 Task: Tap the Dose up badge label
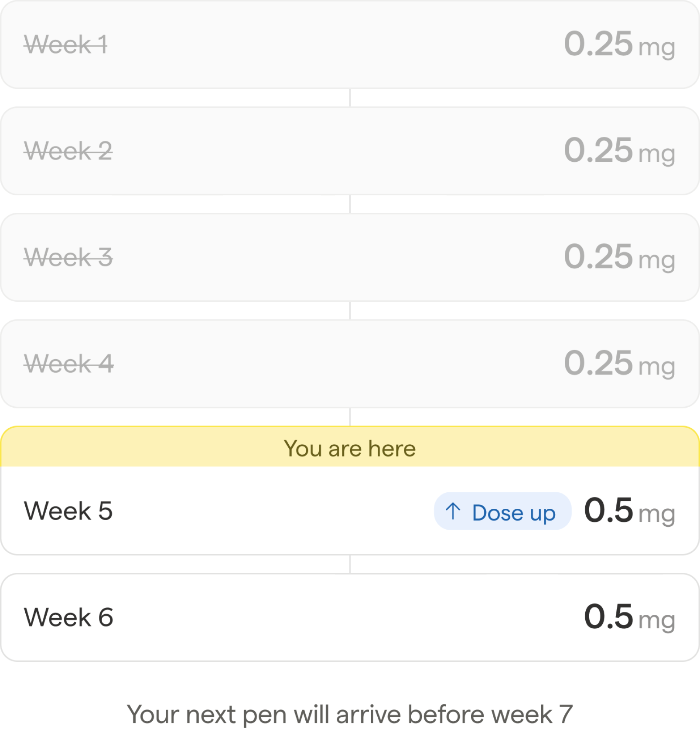tap(513, 512)
